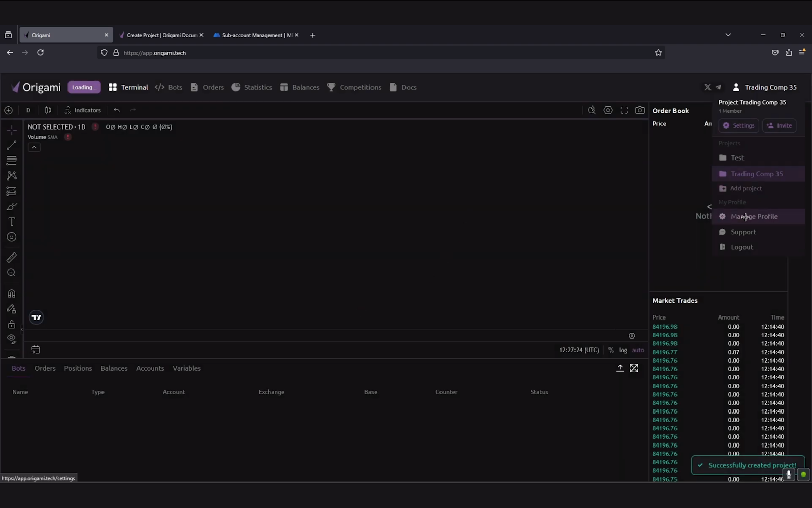Select the Trading Comp 35 project
Viewport: 812px width, 508px height.
pos(758,174)
